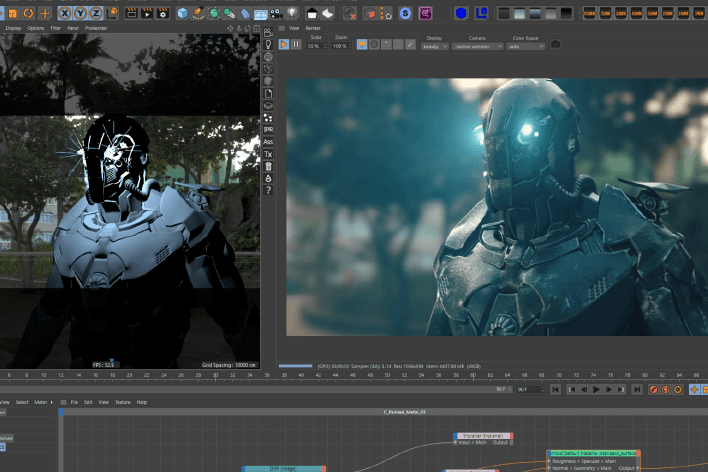This screenshot has width=708, height=472.
Task: Start IPR render with play button
Action: (284, 44)
